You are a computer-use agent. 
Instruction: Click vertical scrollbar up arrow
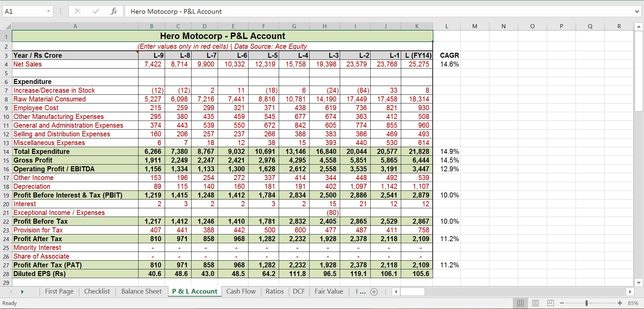[x=639, y=27]
